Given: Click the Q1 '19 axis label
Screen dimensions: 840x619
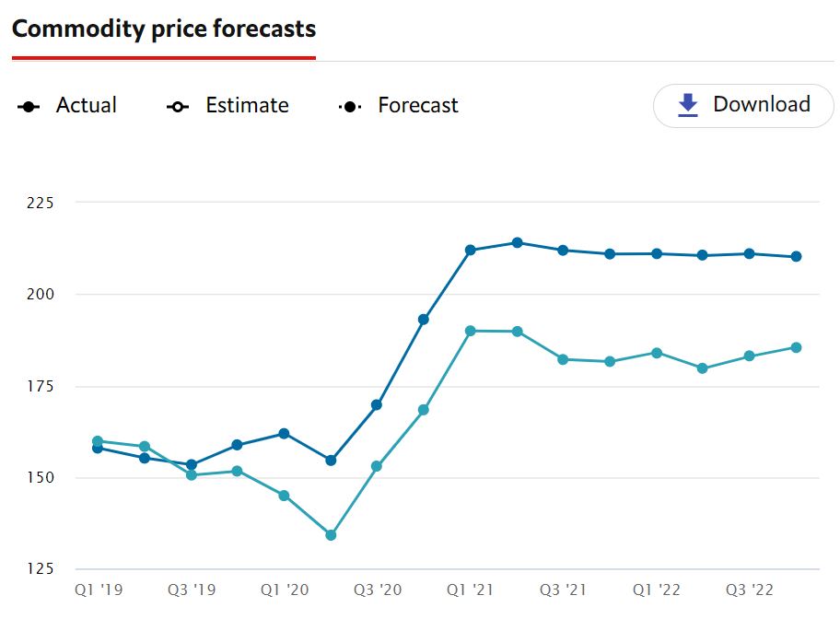Looking at the screenshot, I should (99, 590).
